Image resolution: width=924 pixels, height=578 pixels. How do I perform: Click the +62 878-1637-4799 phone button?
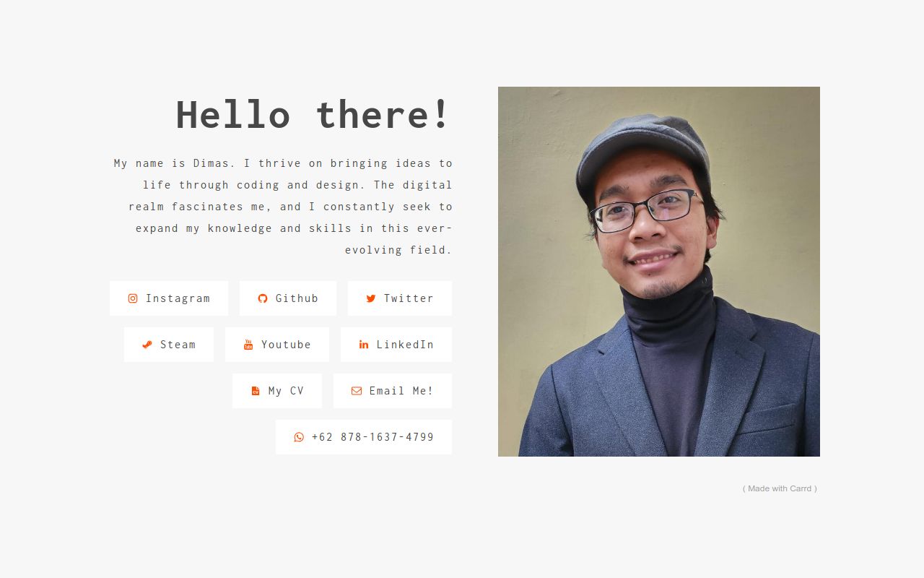[364, 437]
